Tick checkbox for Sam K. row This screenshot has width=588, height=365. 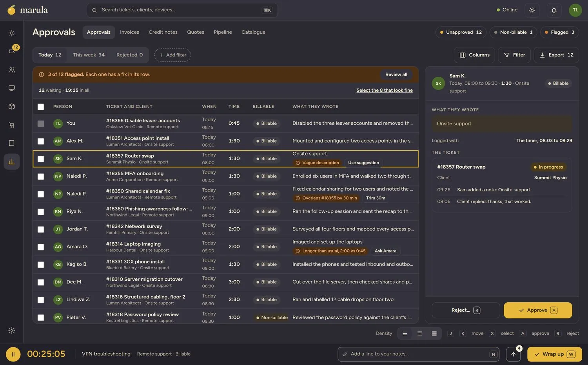click(41, 159)
